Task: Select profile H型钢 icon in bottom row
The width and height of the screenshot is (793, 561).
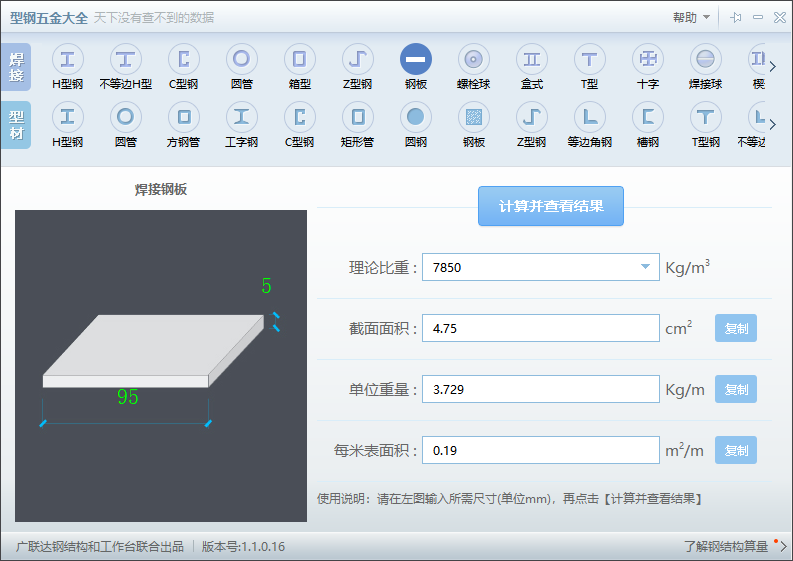Action: pos(68,117)
